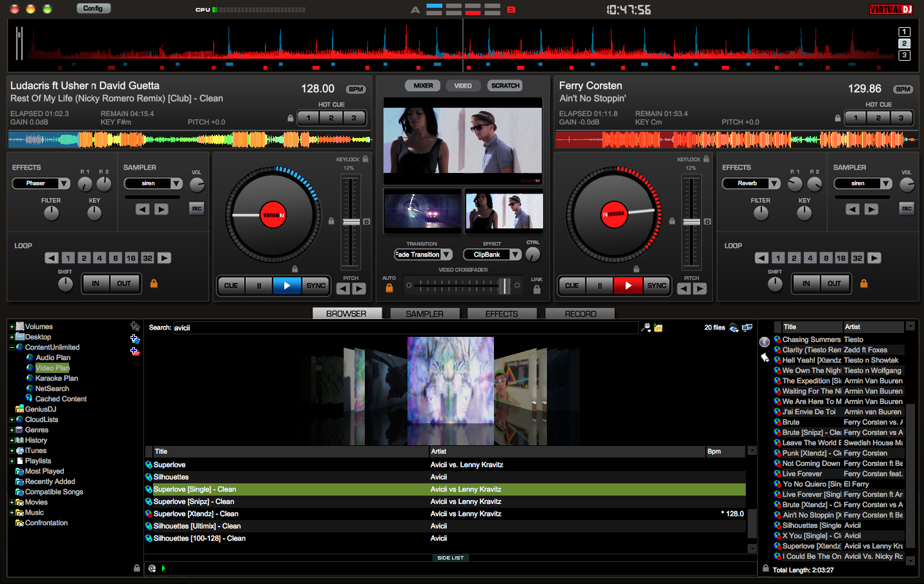
Task: Open the SIDE LIST panel handle
Action: [x=450, y=558]
